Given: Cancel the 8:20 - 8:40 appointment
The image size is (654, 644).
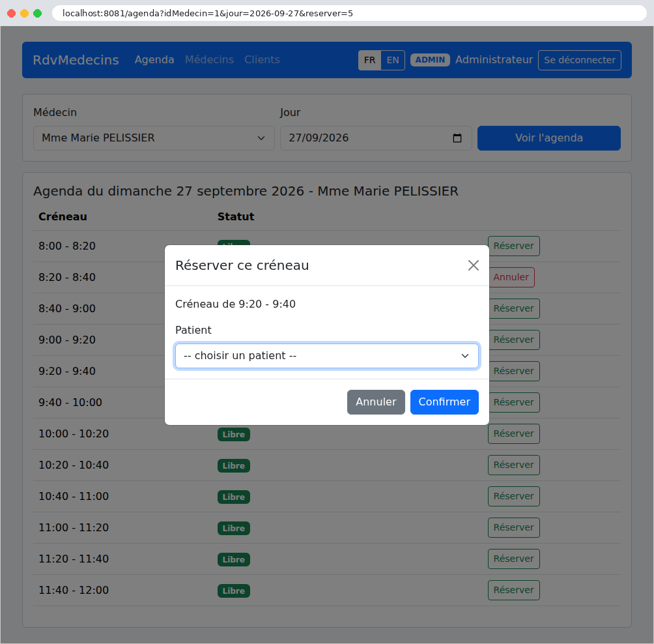Looking at the screenshot, I should click(x=511, y=277).
